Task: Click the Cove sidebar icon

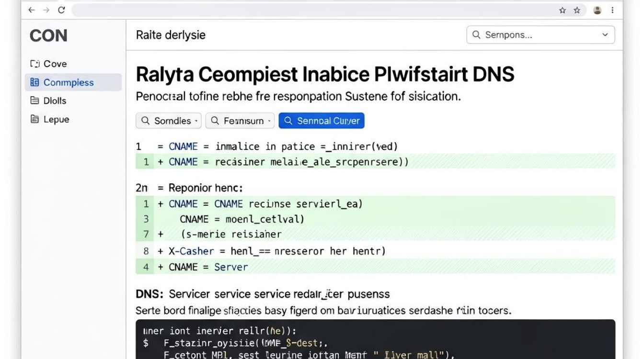Action: 34,64
